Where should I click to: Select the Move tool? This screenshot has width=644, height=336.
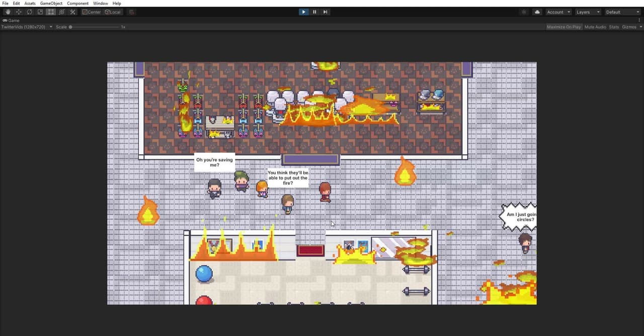click(x=19, y=12)
